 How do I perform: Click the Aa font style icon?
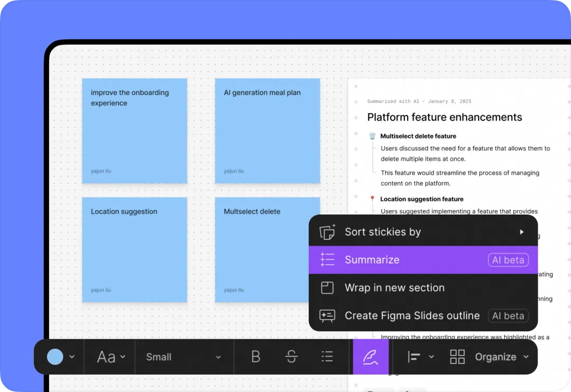106,357
